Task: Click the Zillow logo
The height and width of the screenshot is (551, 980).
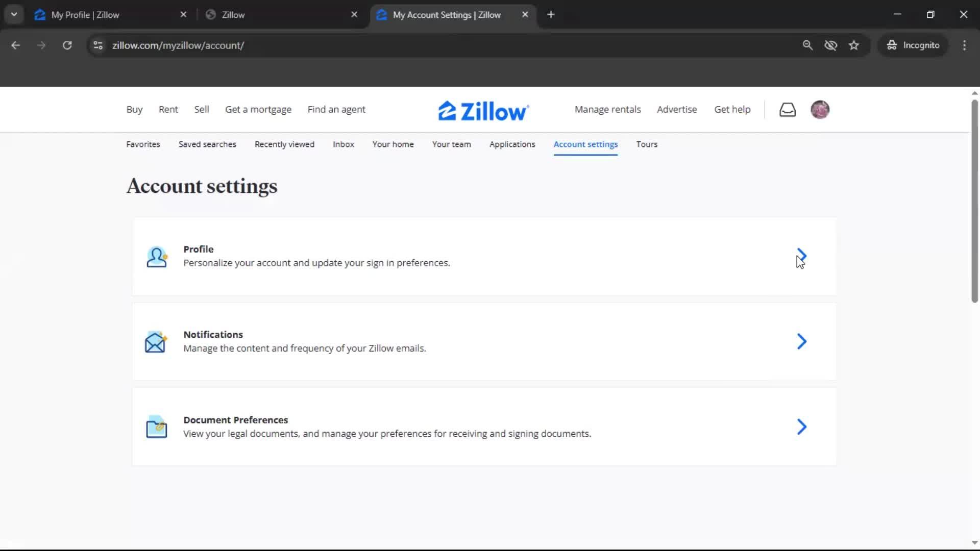Action: (482, 110)
